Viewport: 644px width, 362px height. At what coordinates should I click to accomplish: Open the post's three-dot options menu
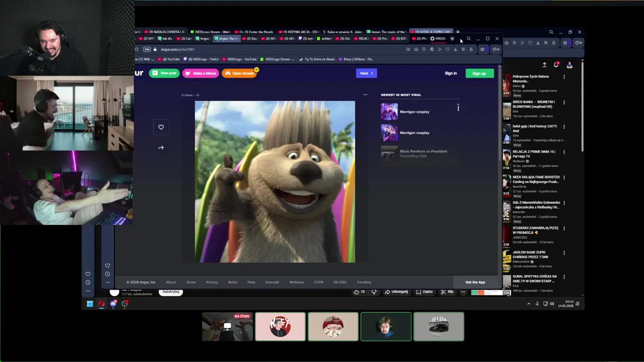365,95
